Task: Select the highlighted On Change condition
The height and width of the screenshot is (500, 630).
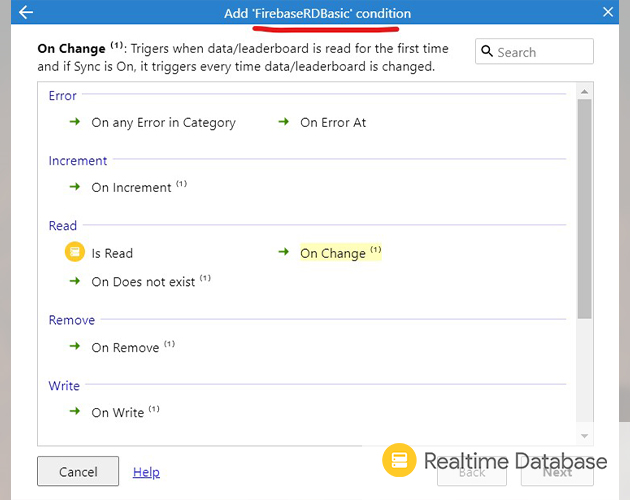Action: [333, 253]
